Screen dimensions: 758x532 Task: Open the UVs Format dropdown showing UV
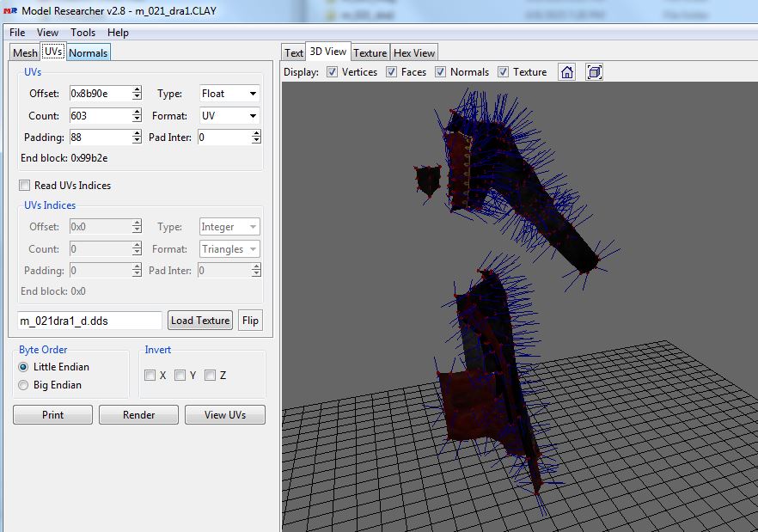tap(229, 115)
